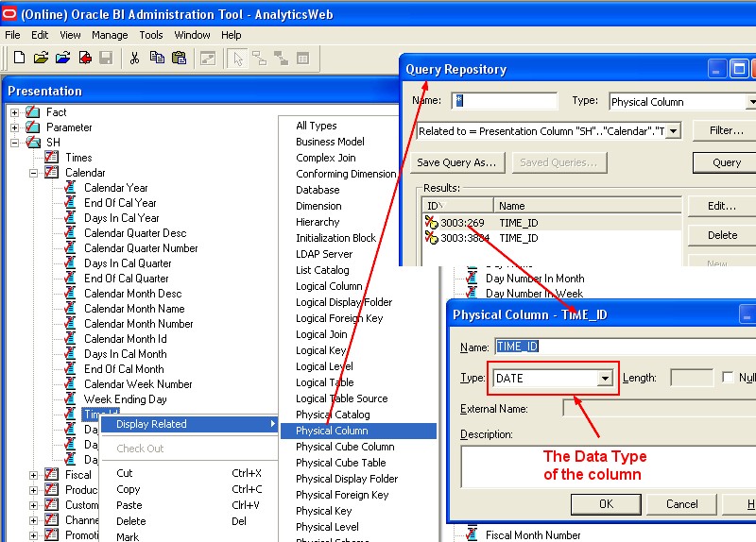
Task: Click the Fiscal Month Number column icon
Action: coord(472,534)
